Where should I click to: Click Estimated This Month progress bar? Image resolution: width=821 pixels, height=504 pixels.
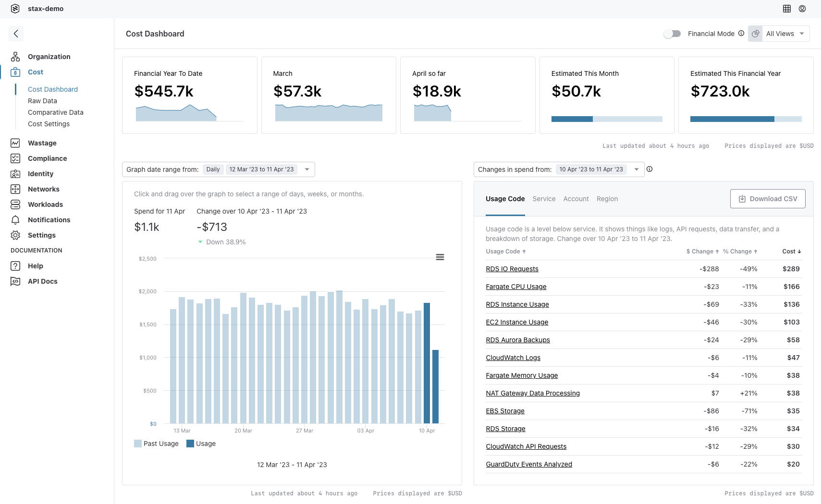point(607,119)
